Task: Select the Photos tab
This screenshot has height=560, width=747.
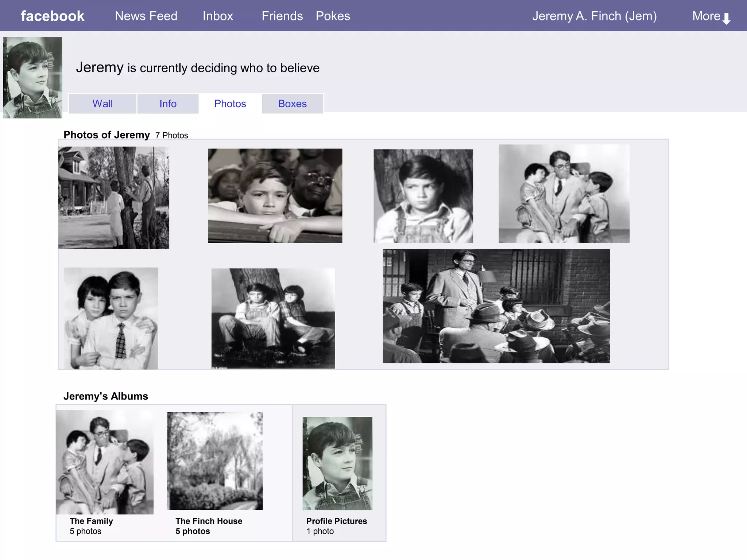Action: point(230,104)
